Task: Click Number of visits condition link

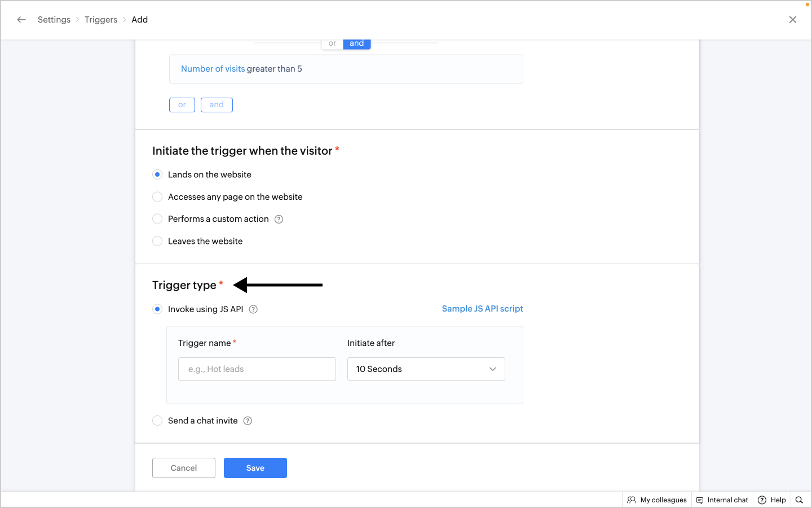Action: coord(213,69)
